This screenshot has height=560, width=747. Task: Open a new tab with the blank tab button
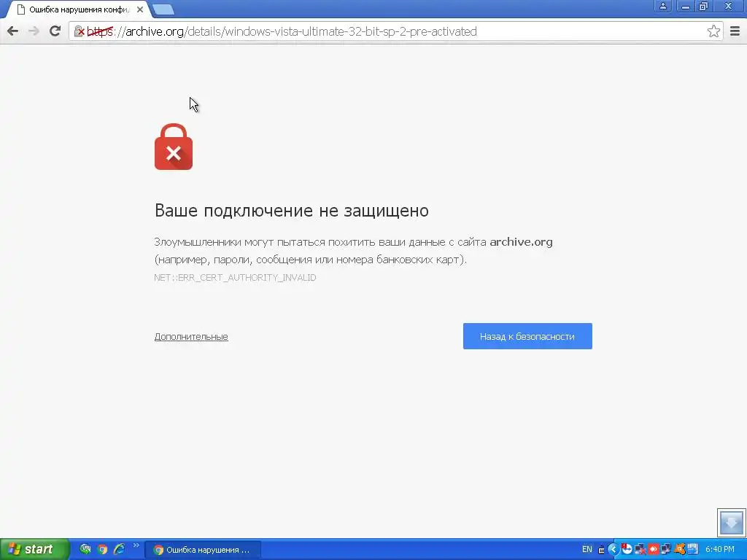point(163,9)
